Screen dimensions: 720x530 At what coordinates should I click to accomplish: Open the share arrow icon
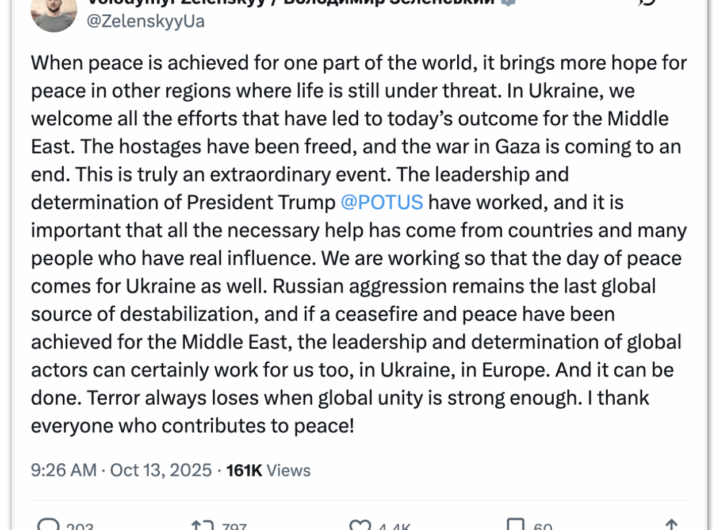tap(671, 524)
